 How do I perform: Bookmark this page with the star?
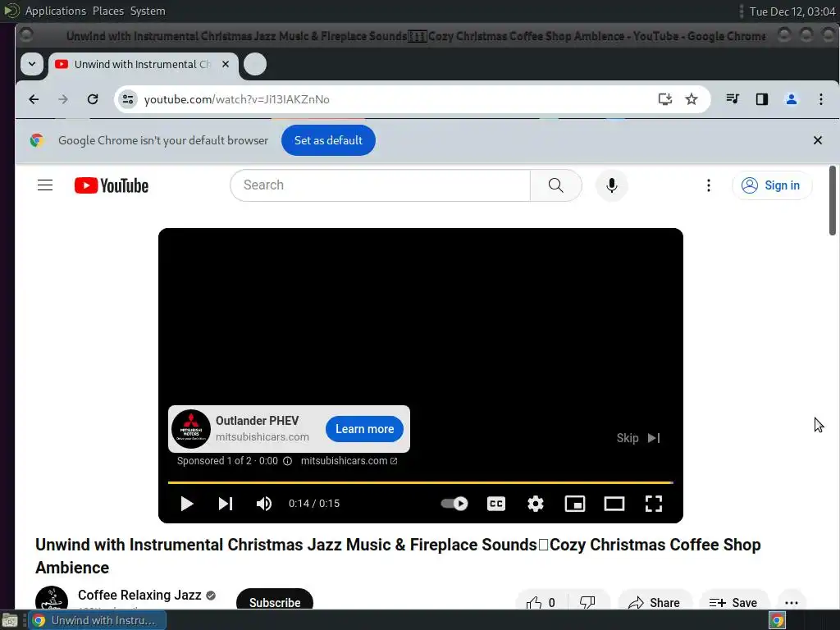point(692,99)
